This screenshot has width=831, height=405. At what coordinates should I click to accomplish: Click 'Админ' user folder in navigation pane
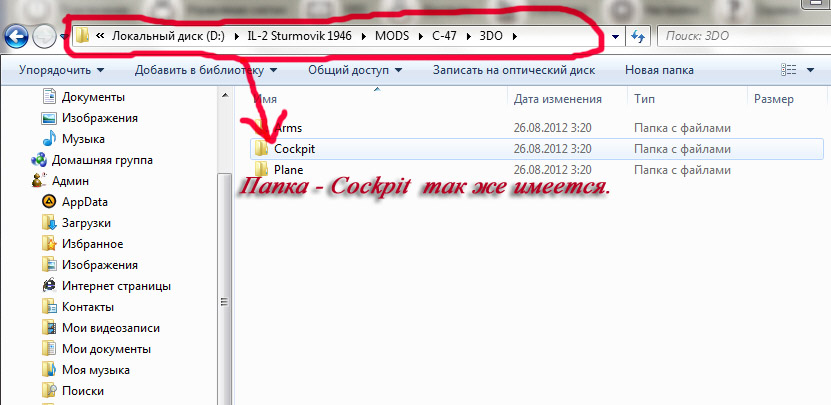[70, 181]
